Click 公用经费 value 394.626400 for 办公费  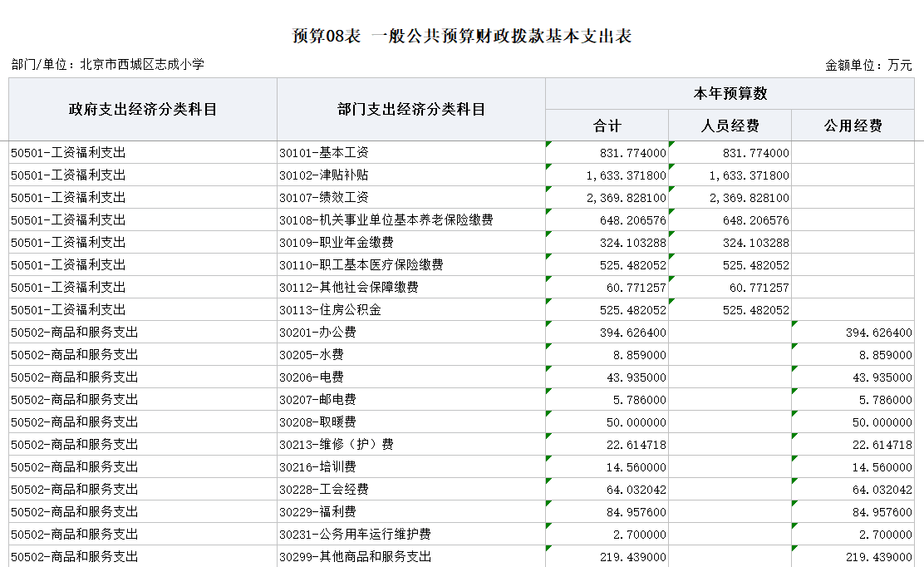[x=853, y=333]
